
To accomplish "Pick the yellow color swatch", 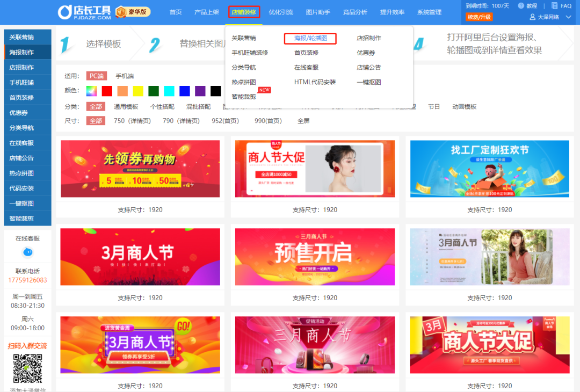I will [x=138, y=91].
